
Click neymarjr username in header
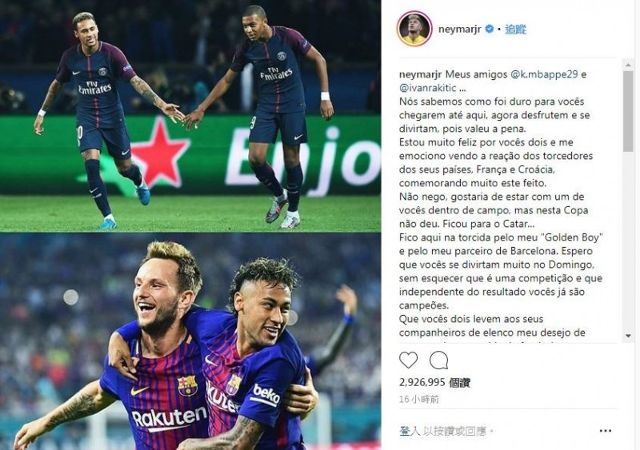460,29
